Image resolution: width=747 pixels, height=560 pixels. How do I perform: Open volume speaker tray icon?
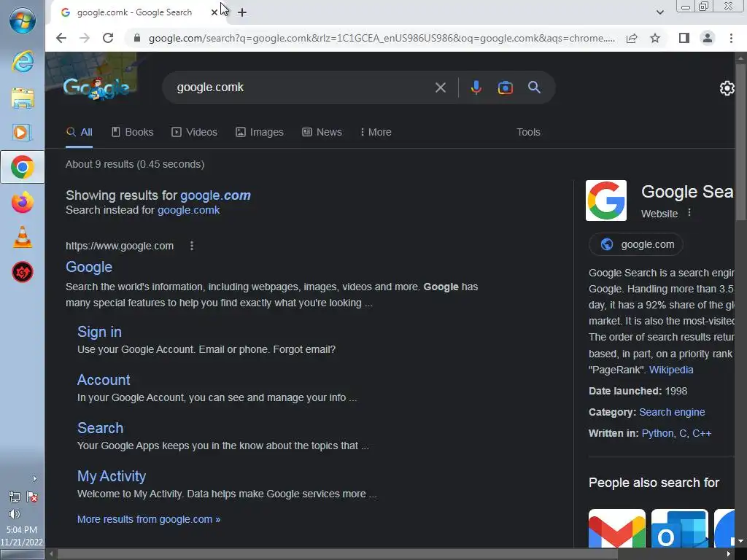tap(15, 514)
